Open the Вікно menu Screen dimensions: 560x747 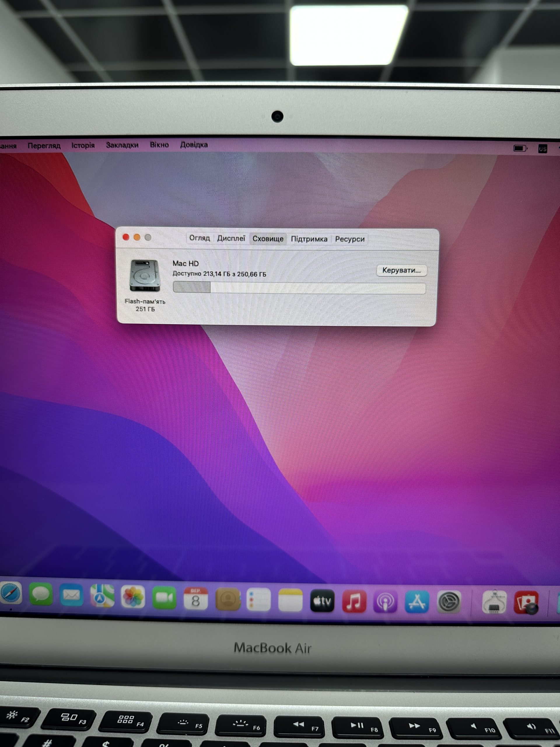159,144
